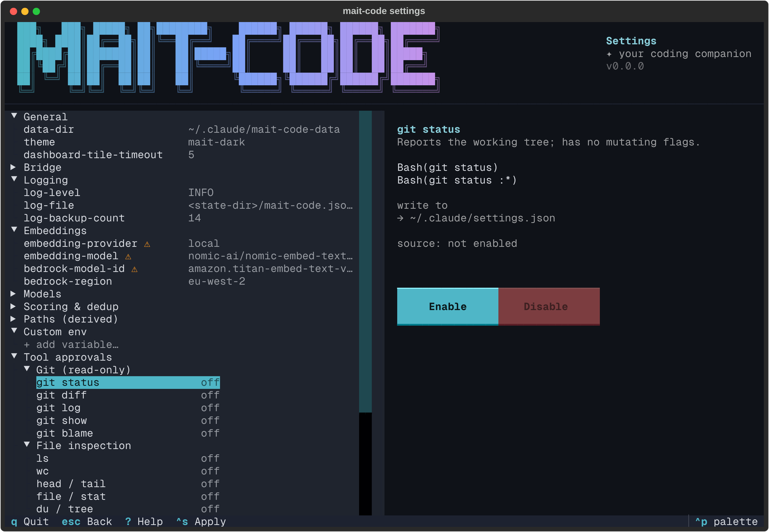Open Help from the footer
769x532 pixels.
click(x=144, y=522)
